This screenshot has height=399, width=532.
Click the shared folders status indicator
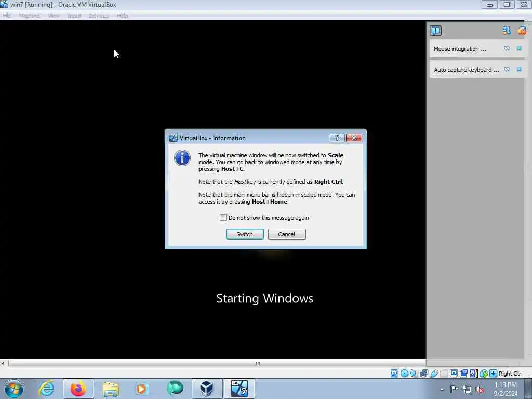[x=444, y=373]
